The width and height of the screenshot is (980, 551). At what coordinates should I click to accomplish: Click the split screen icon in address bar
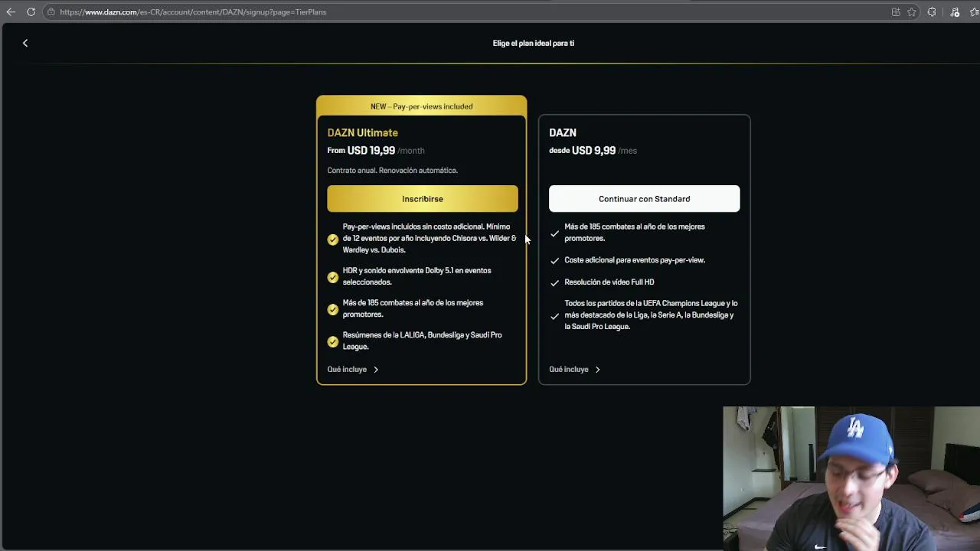click(x=896, y=12)
